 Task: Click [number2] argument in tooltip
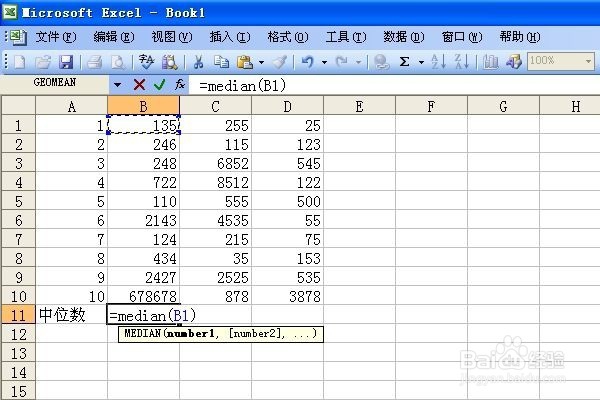(x=257, y=333)
